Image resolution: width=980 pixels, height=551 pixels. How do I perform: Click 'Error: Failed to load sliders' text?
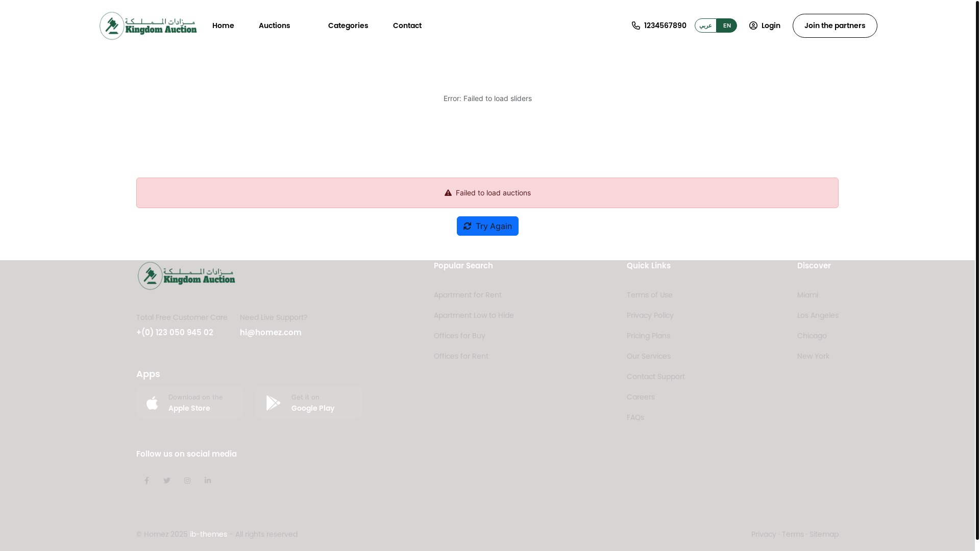point(487,98)
